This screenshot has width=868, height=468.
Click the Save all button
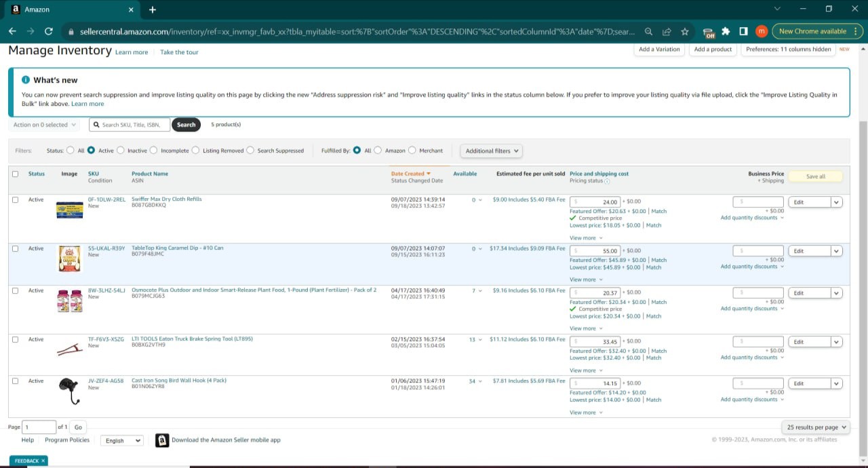(x=816, y=176)
